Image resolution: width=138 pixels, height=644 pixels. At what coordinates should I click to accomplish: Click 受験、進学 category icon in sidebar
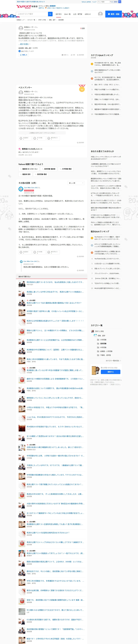pyautogui.click(x=95, y=336)
